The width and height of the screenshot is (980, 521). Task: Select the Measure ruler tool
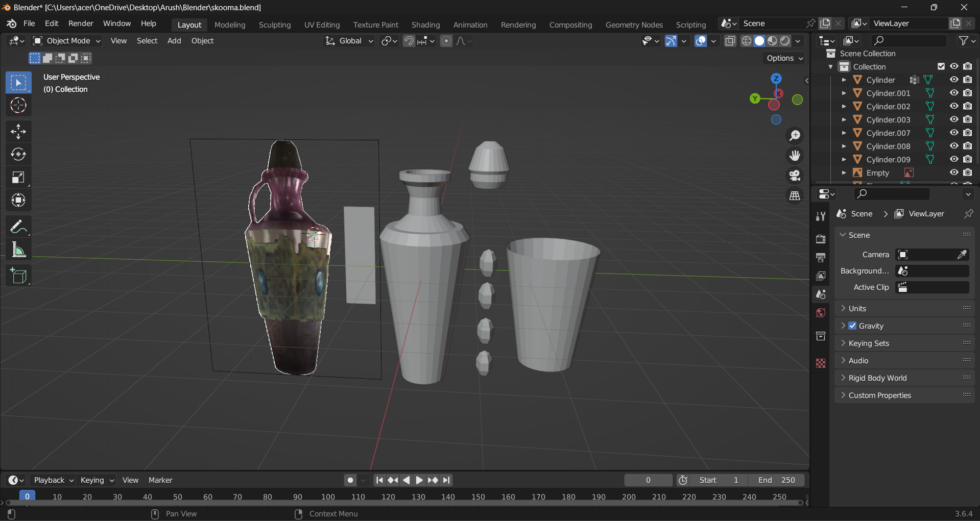(x=18, y=250)
